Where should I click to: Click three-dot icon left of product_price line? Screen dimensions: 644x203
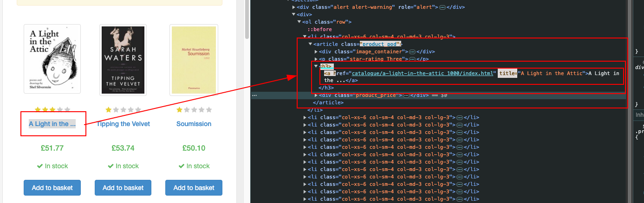254,95
